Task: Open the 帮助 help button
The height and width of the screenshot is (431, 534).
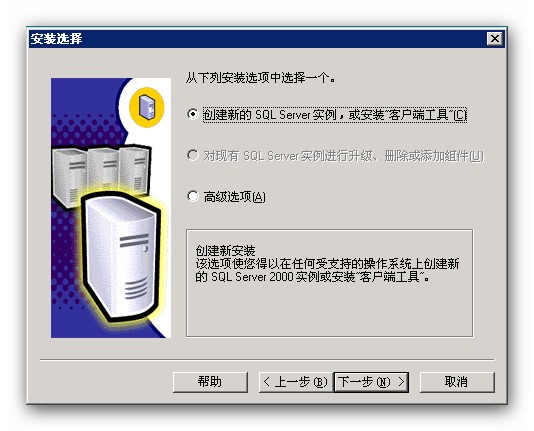Action: 210,382
